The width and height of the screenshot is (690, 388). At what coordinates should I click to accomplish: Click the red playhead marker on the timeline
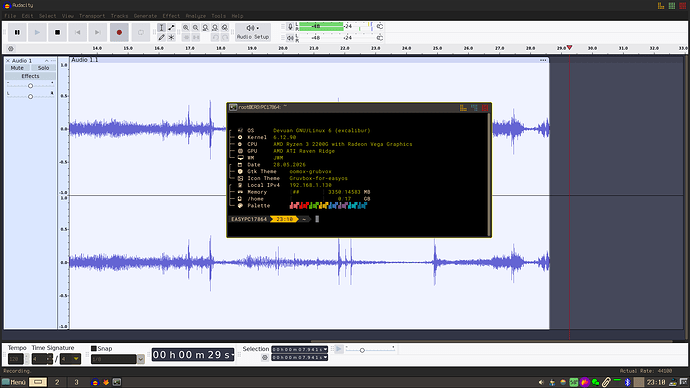click(x=569, y=48)
